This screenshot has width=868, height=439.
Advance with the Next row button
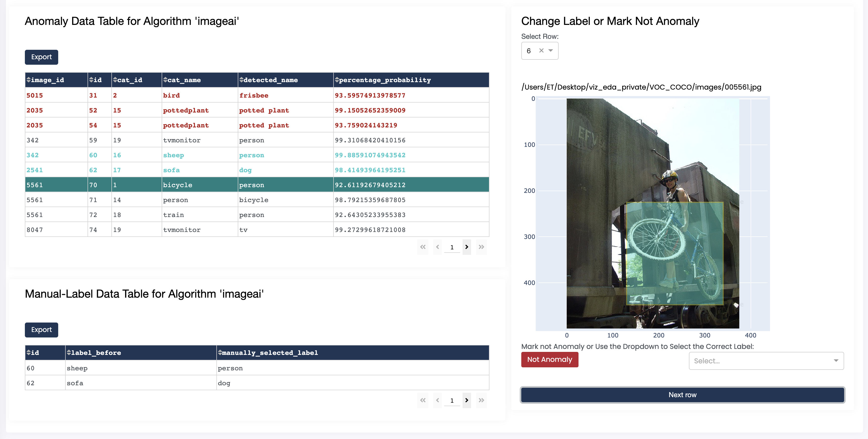682,395
